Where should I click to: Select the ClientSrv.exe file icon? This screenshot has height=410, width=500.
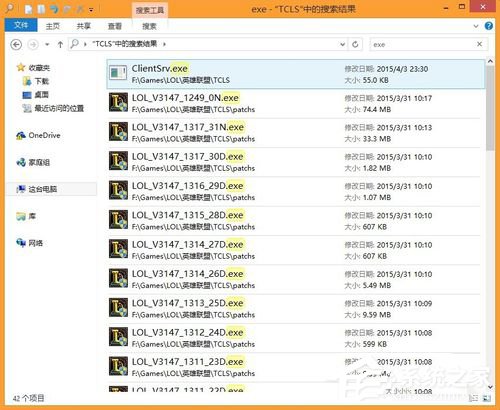coord(118,73)
